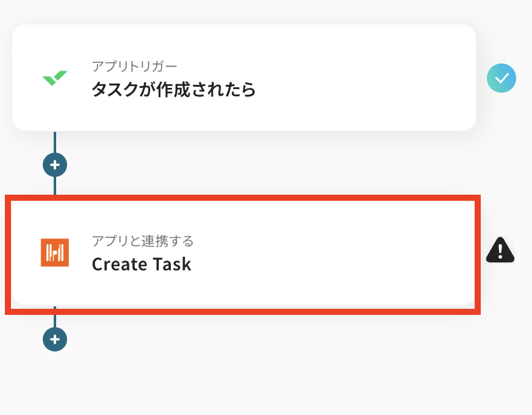The height and width of the screenshot is (415, 532).
Task: Click the orange app icon on Create Task
Action: [54, 252]
